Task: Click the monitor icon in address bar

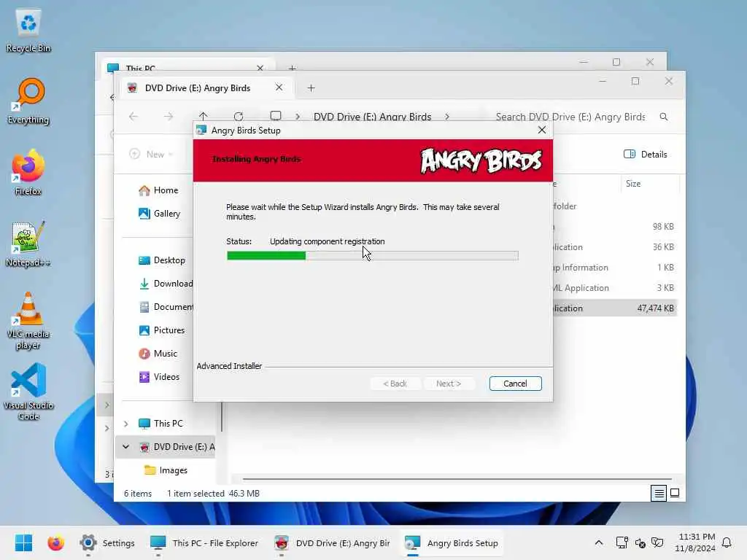Action: coord(275,116)
